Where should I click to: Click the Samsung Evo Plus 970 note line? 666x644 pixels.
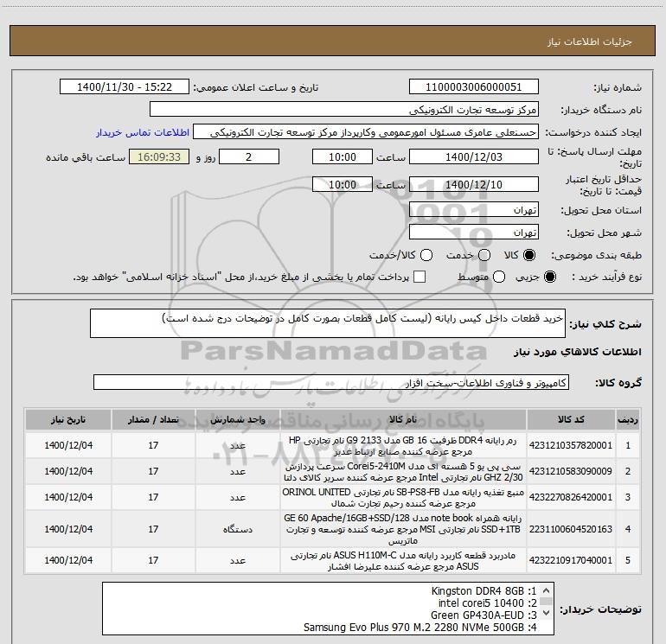coord(420,627)
